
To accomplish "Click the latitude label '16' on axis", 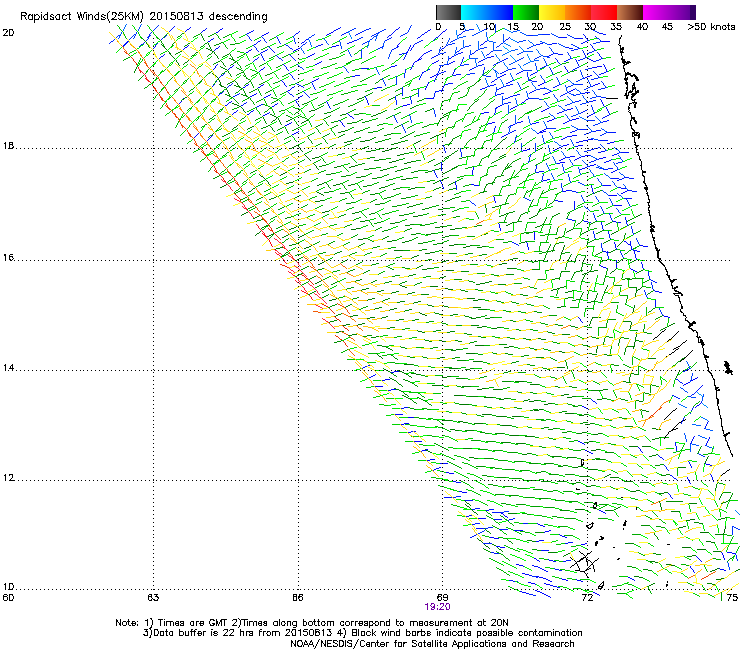I will (x=8, y=257).
